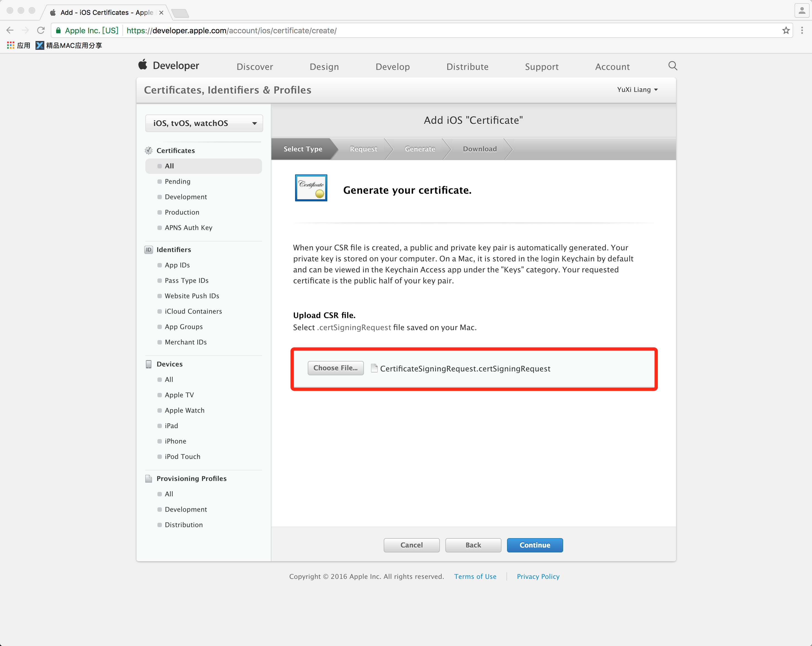Viewport: 812px width, 646px height.
Task: Select APNS Auth Key in sidebar
Action: [x=188, y=228]
